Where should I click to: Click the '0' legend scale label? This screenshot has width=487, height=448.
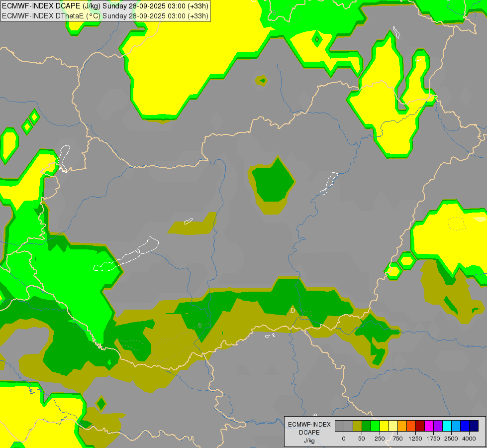tap(344, 439)
